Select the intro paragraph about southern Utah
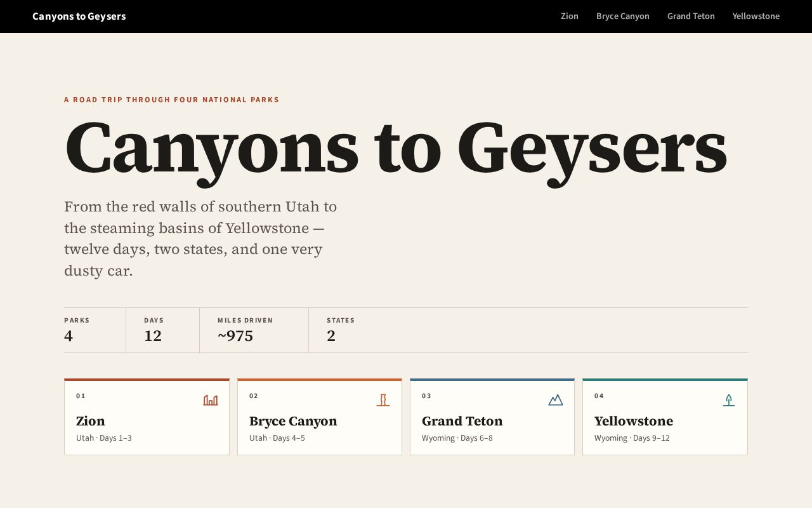812x508 pixels. click(x=200, y=239)
